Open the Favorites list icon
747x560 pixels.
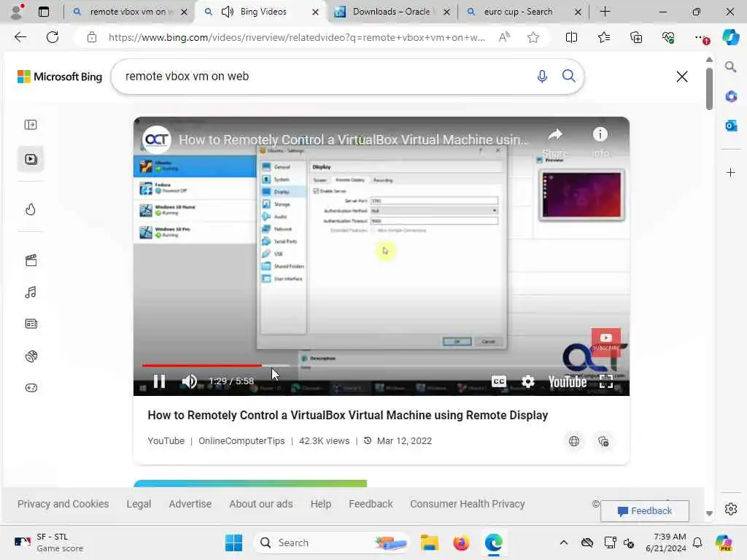[x=603, y=37]
